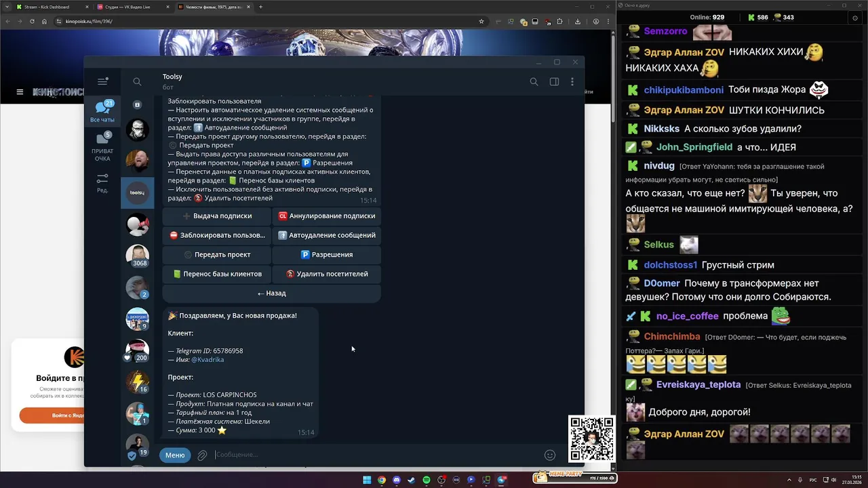Click username 'Semzorro' in stream chat
This screenshot has height=488, width=868.
pos(665,31)
